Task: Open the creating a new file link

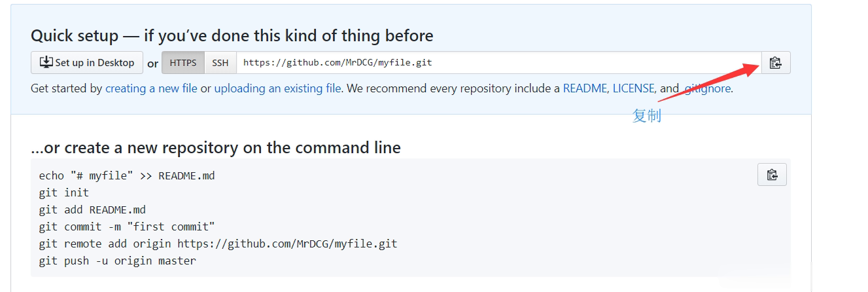Action: 151,88
